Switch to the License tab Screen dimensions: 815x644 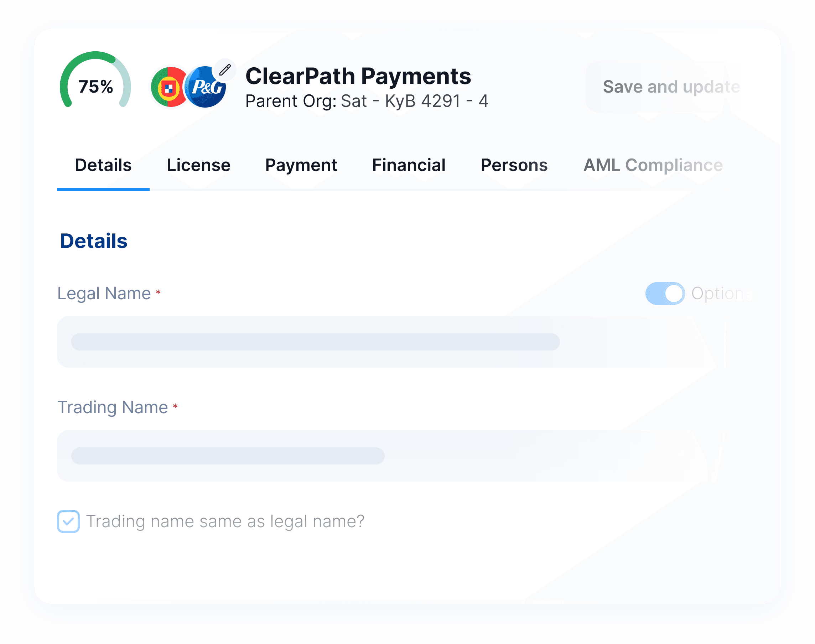pos(198,165)
